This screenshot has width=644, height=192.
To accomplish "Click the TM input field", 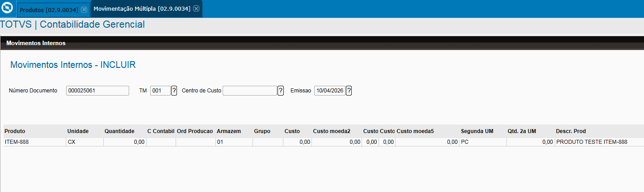I will [160, 91].
